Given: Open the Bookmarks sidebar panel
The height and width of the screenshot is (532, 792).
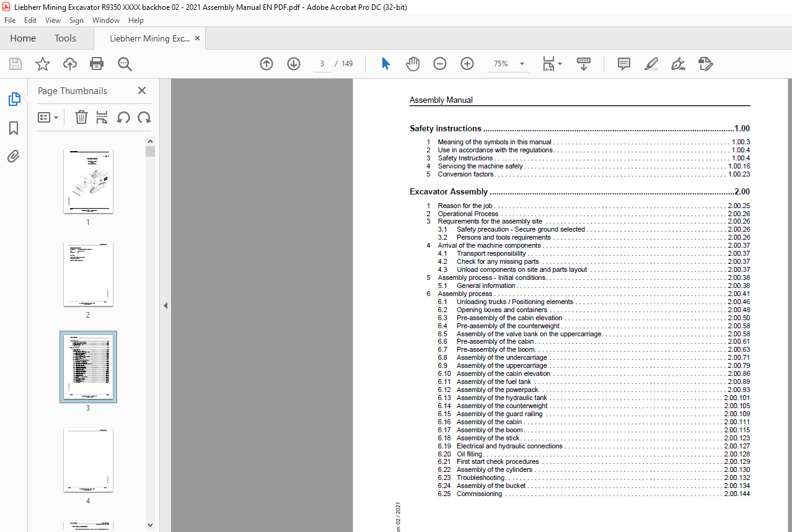Looking at the screenshot, I should (14, 128).
